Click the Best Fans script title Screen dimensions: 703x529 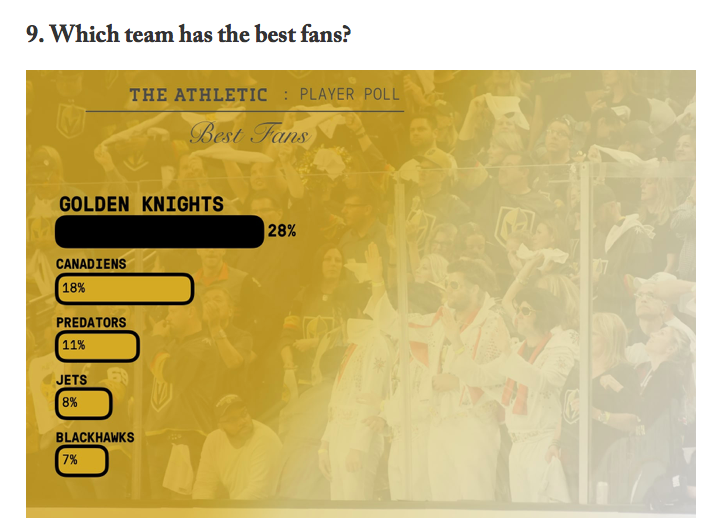point(249,133)
